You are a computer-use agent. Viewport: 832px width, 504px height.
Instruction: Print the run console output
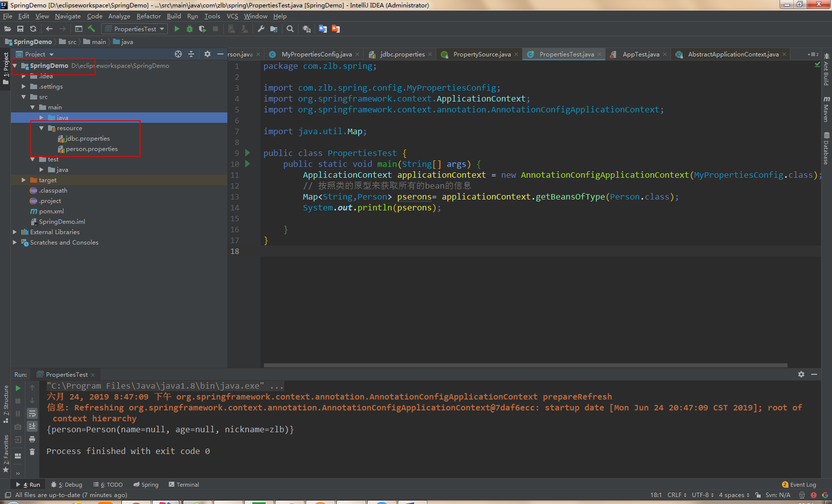tap(32, 439)
